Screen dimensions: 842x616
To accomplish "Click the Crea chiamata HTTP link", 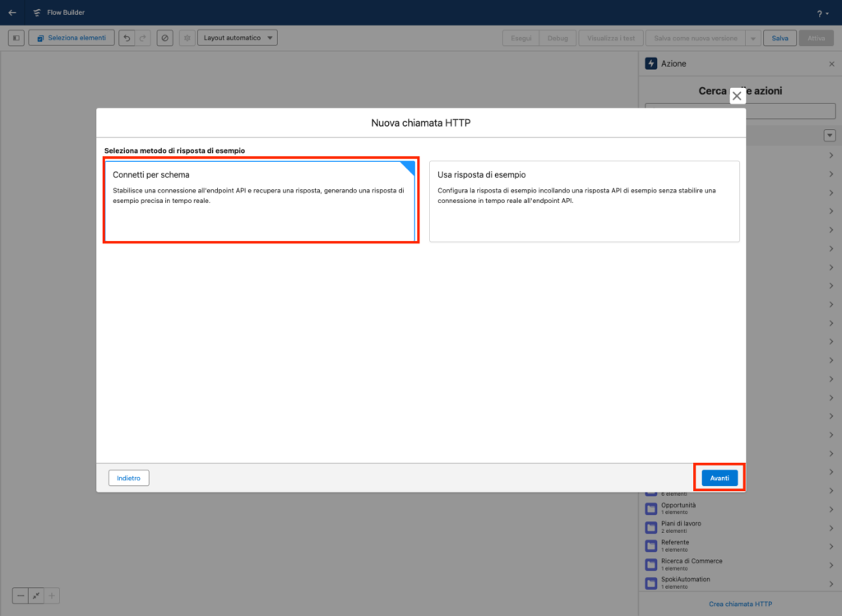I will pos(740,604).
